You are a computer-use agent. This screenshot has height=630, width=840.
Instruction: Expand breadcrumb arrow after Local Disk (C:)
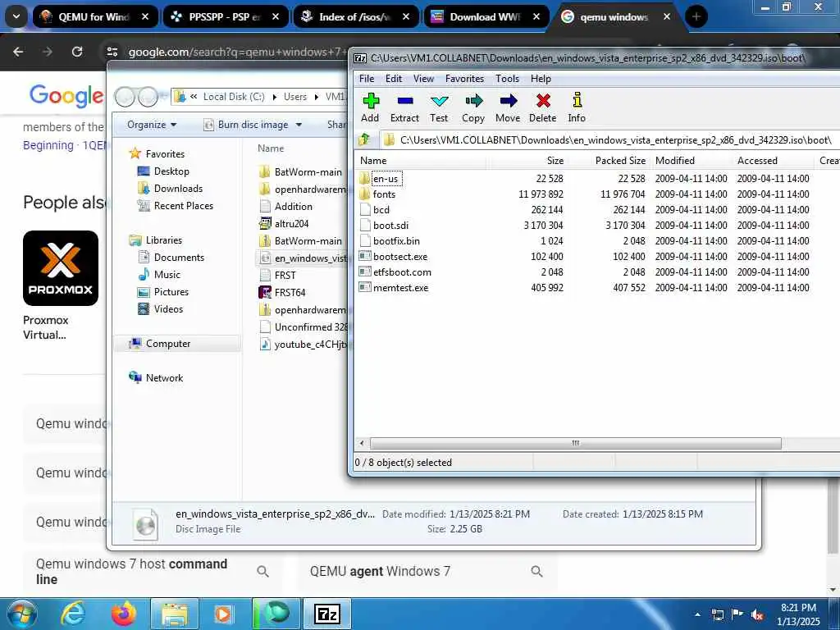(x=275, y=97)
